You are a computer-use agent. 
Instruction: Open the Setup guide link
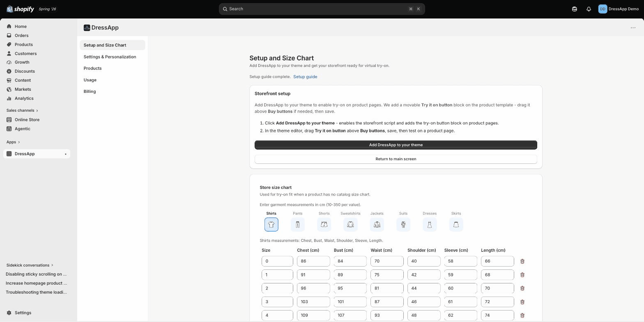(305, 77)
